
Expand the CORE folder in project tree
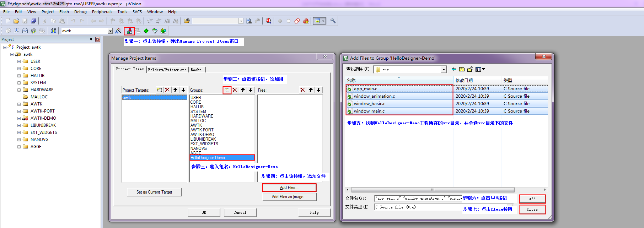coord(19,69)
